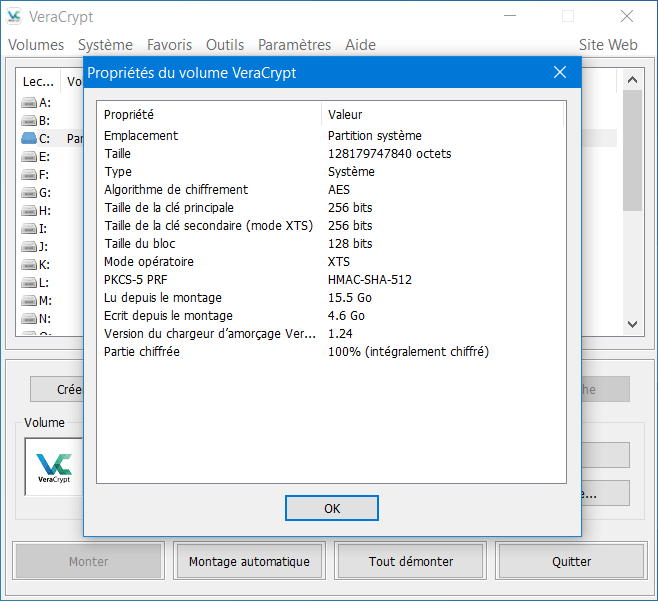Click scroll down arrow of drive list

point(632,324)
